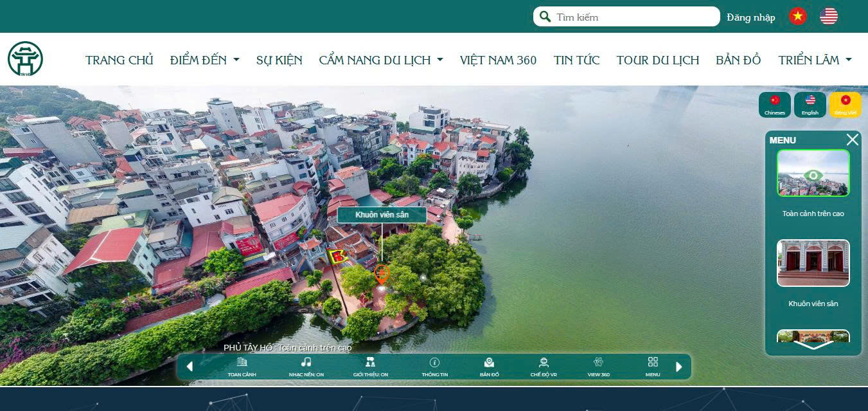Viewport: 868px width, 411px height.
Task: Open the Thông Tin info icon
Action: point(434,366)
